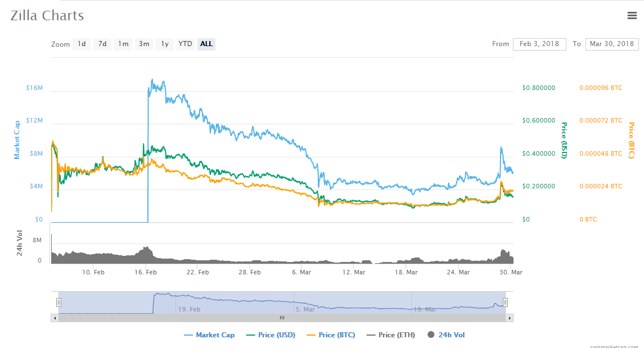The height and width of the screenshot is (348, 644).
Task: Hide the Price (BTC) series
Action: click(x=331, y=335)
